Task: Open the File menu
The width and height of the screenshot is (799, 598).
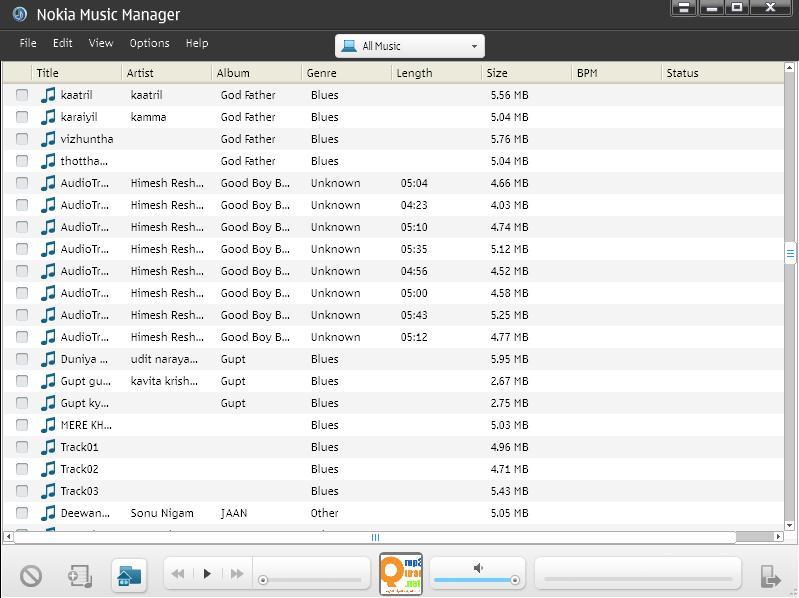Action: pos(28,43)
